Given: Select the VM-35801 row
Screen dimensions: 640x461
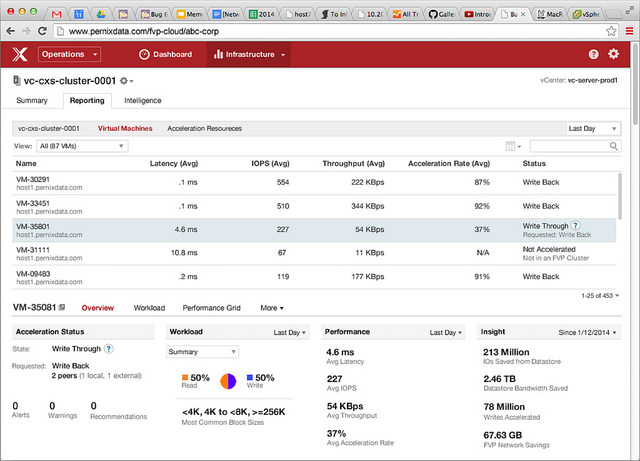Looking at the screenshot, I should click(314, 230).
